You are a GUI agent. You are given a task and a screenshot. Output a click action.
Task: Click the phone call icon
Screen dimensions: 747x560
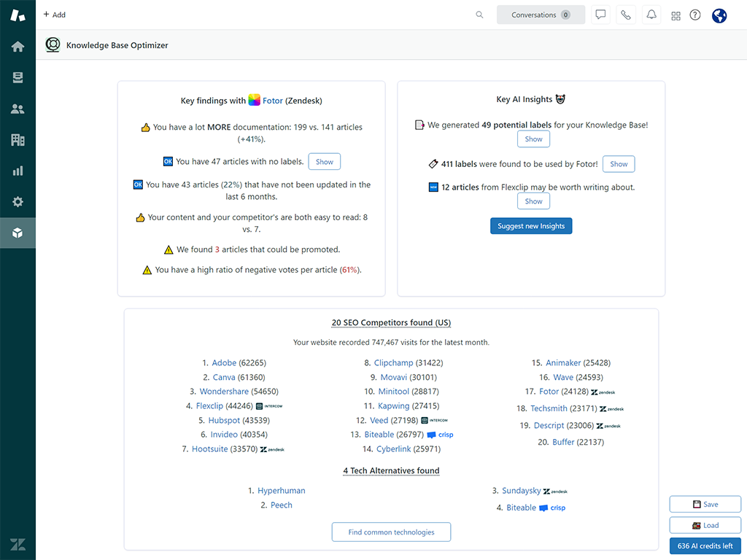coord(625,15)
